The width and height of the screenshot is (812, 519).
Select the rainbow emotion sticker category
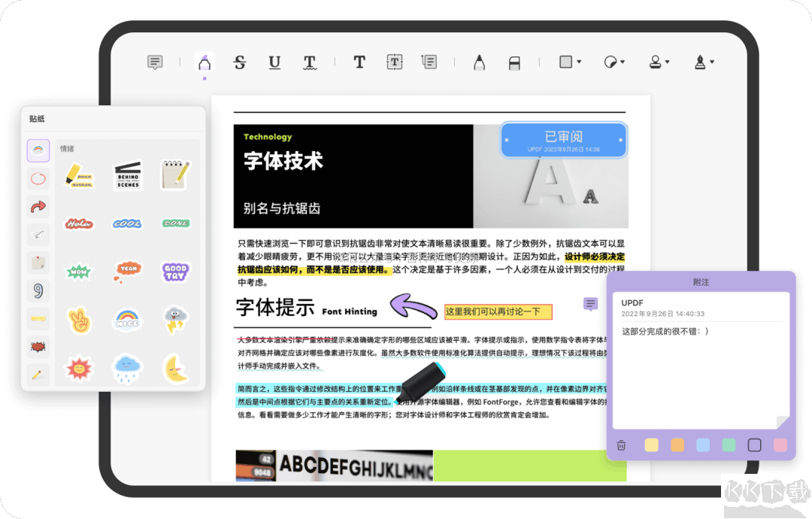[38, 150]
